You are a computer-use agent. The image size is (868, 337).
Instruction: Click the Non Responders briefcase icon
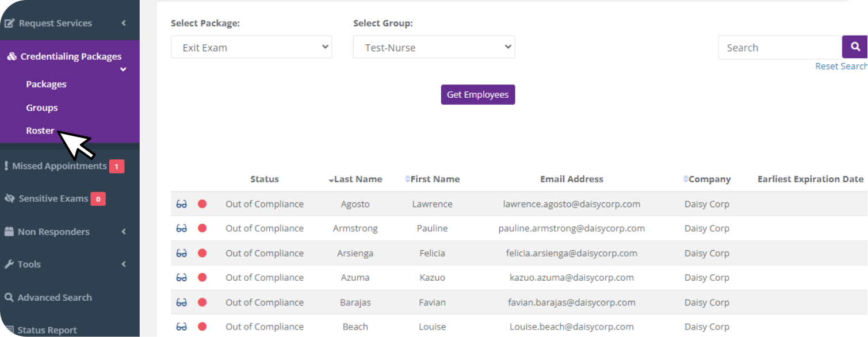9,232
